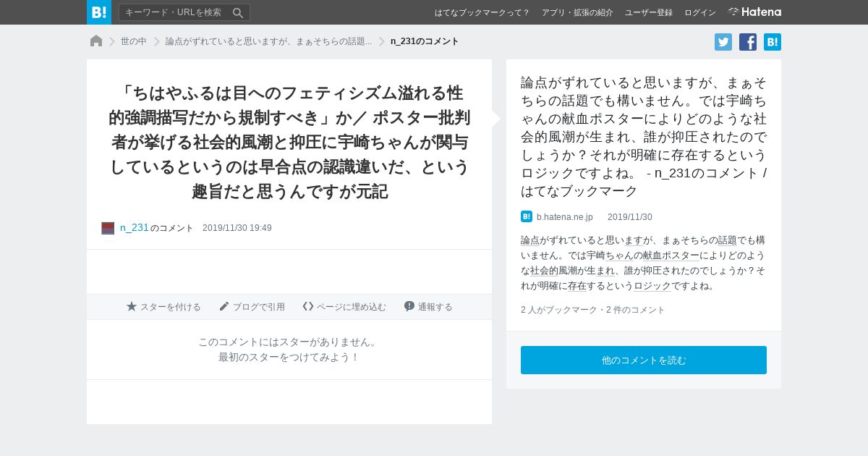Click the search magnifier icon
868x456 pixels.
click(238, 12)
